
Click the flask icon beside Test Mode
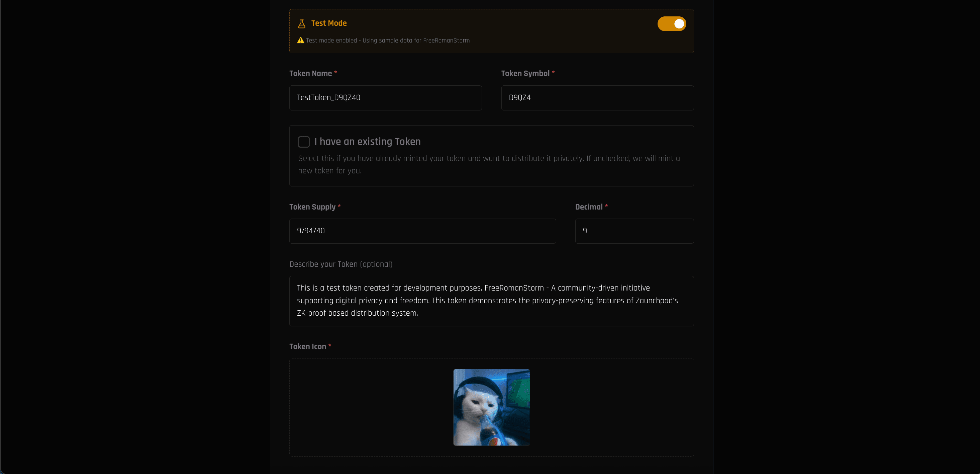coord(302,23)
